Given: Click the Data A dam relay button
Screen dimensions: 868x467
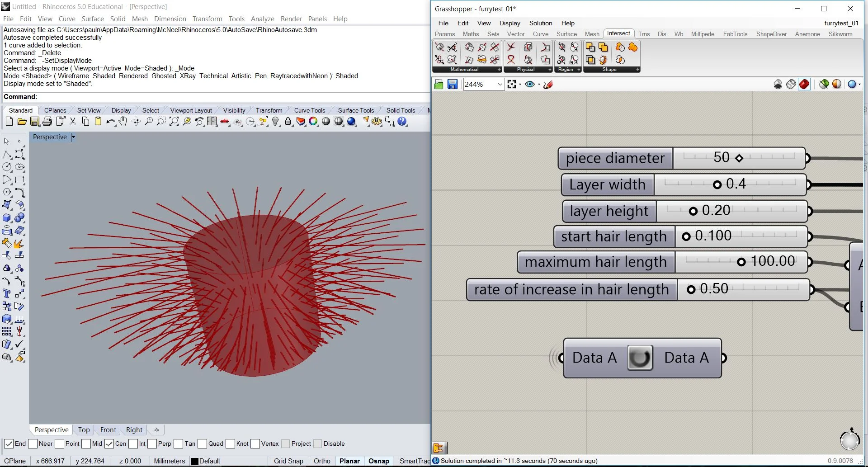Looking at the screenshot, I should click(640, 358).
